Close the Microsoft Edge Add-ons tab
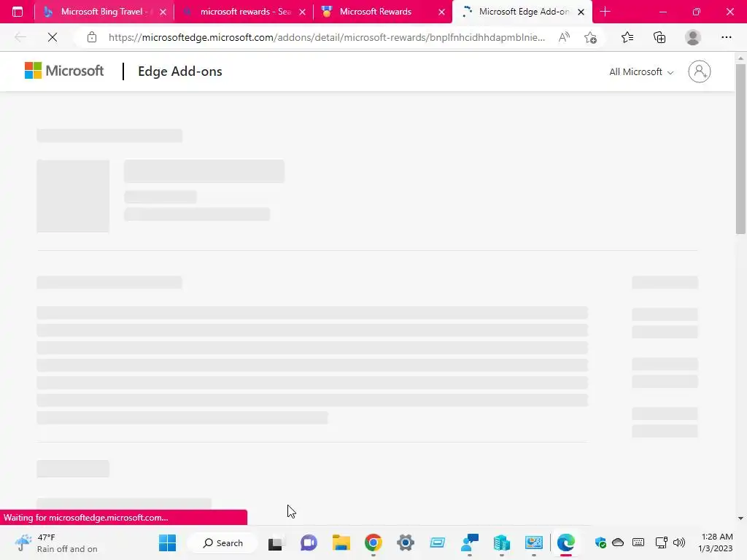747x560 pixels. point(581,12)
